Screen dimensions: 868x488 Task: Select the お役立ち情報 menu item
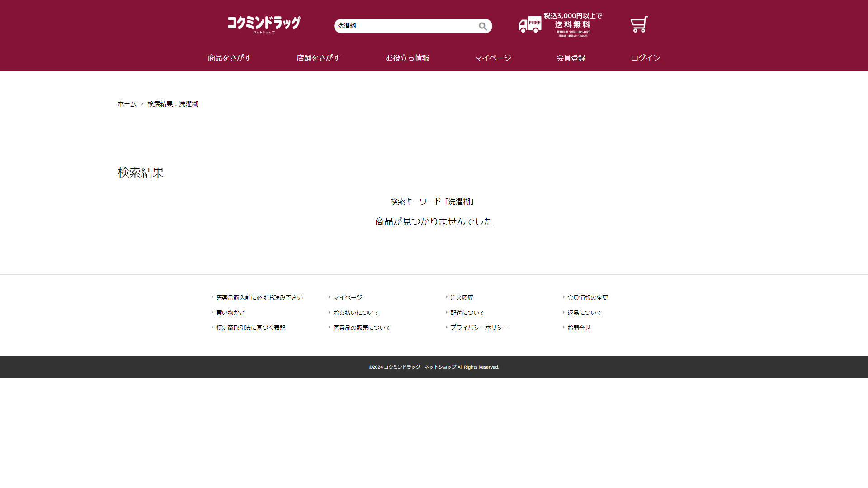(407, 58)
